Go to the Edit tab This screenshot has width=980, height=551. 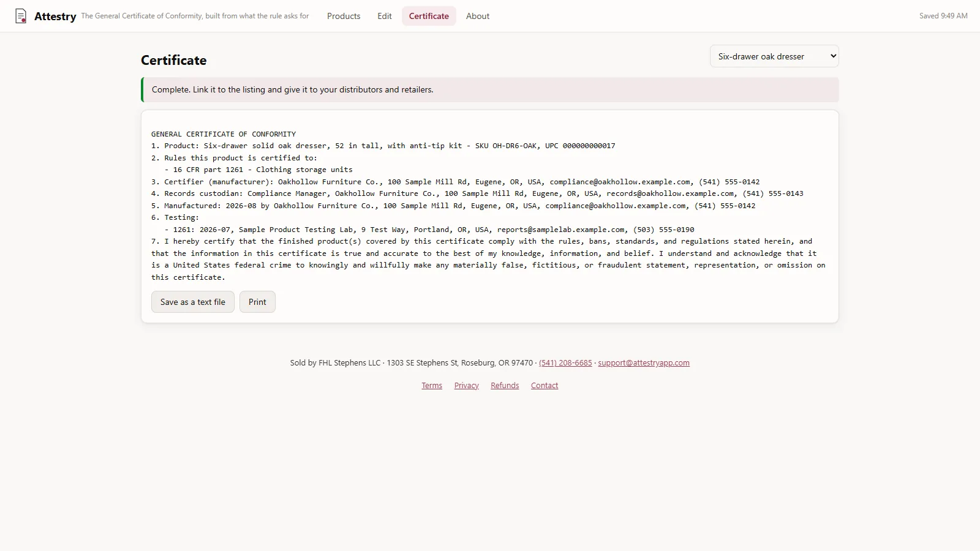(x=385, y=16)
